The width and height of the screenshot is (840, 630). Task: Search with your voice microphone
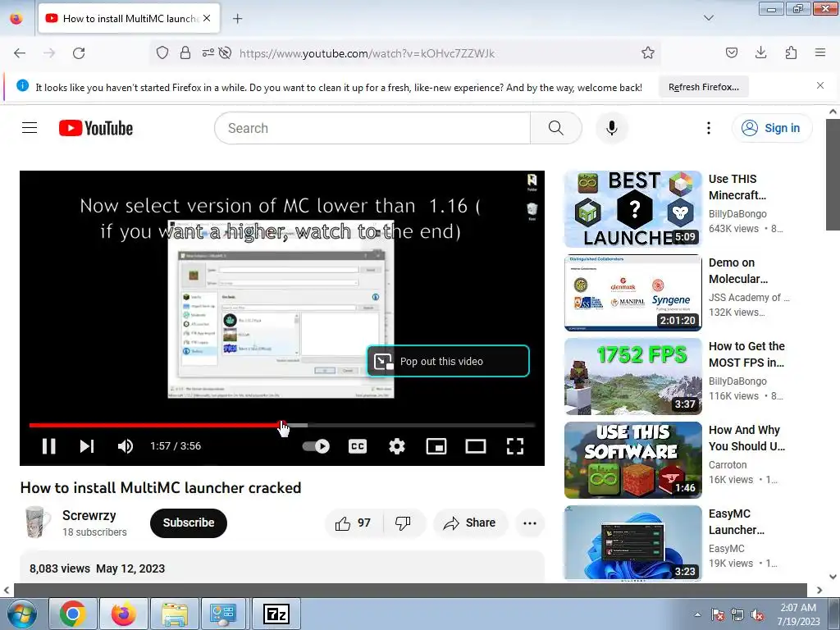(x=611, y=128)
